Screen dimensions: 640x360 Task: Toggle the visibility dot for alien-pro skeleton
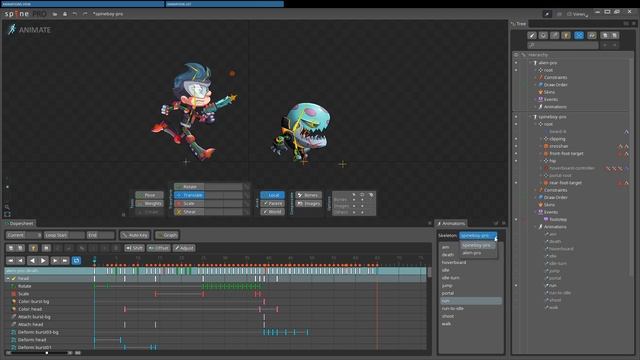pyautogui.click(x=516, y=63)
